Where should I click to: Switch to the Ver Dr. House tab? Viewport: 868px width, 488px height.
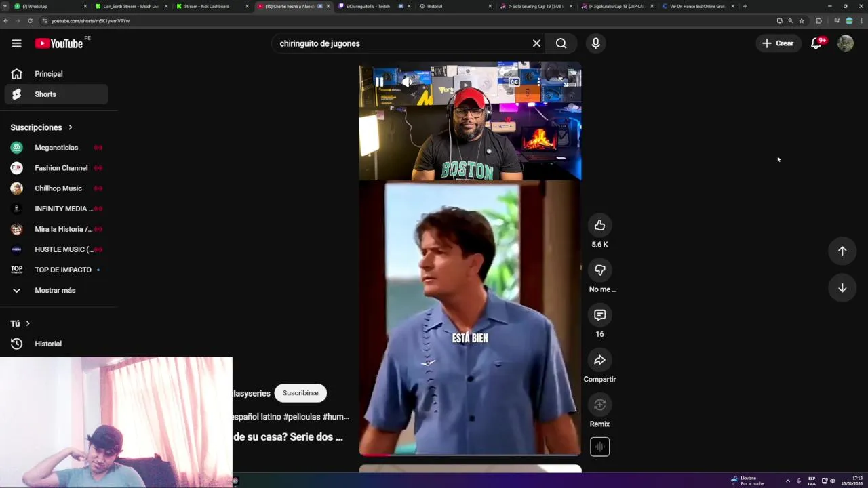click(698, 6)
